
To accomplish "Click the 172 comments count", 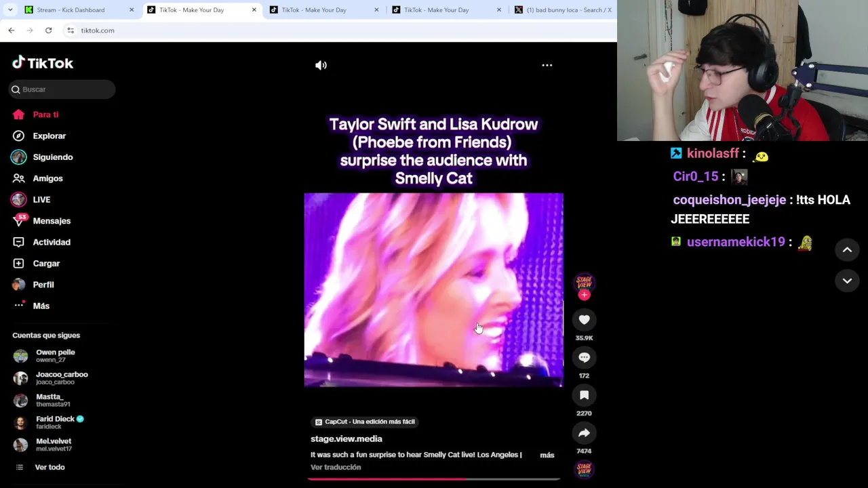I will [x=584, y=375].
